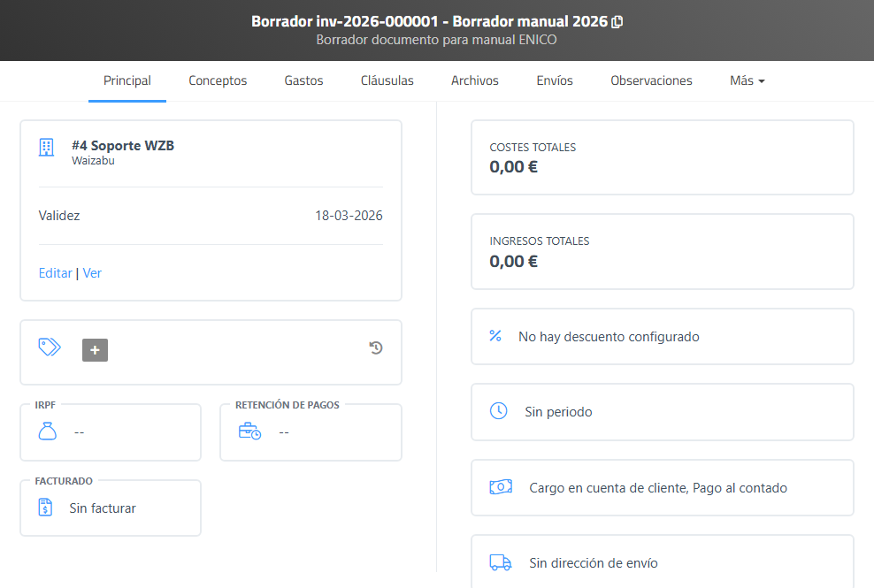Image resolution: width=874 pixels, height=588 pixels.
Task: Click the period clock icon
Action: click(x=499, y=411)
